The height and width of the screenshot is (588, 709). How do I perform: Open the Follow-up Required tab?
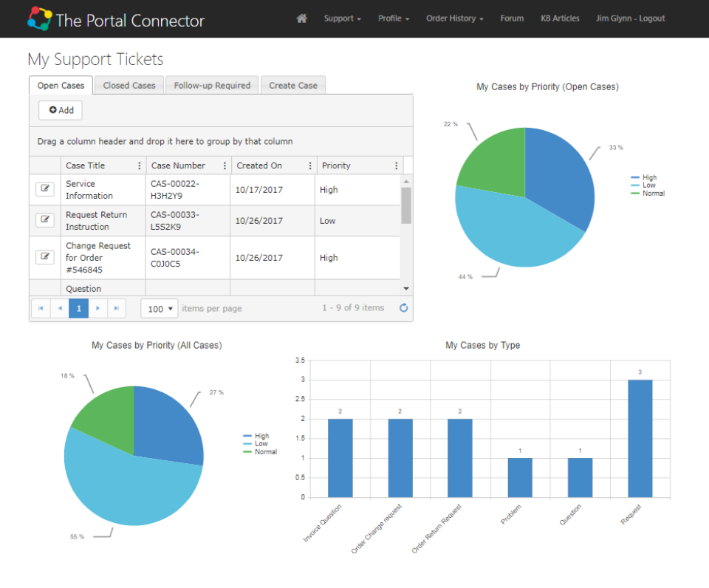tap(211, 85)
